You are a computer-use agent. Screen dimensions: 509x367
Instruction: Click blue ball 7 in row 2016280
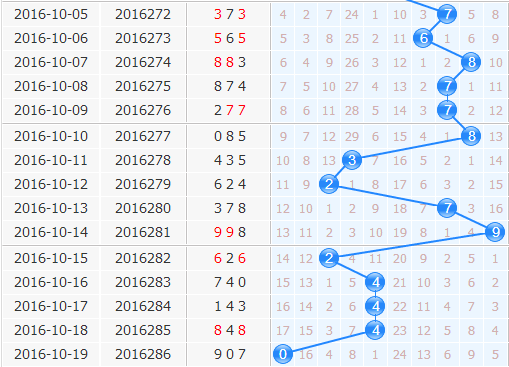(447, 208)
